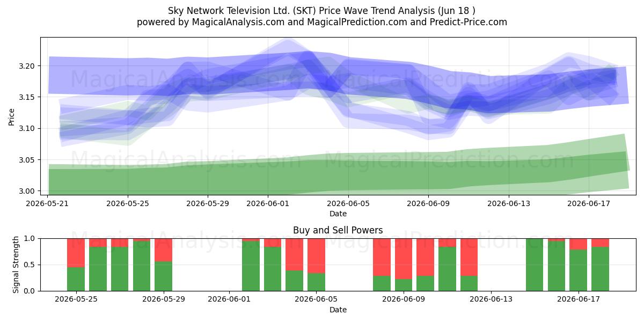Click the 3.15 price tick label

(x=27, y=97)
